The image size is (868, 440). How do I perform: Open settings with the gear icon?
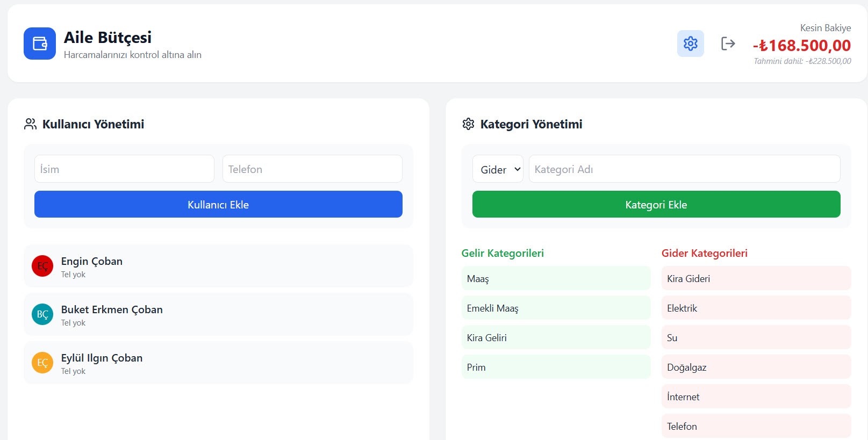click(x=691, y=44)
